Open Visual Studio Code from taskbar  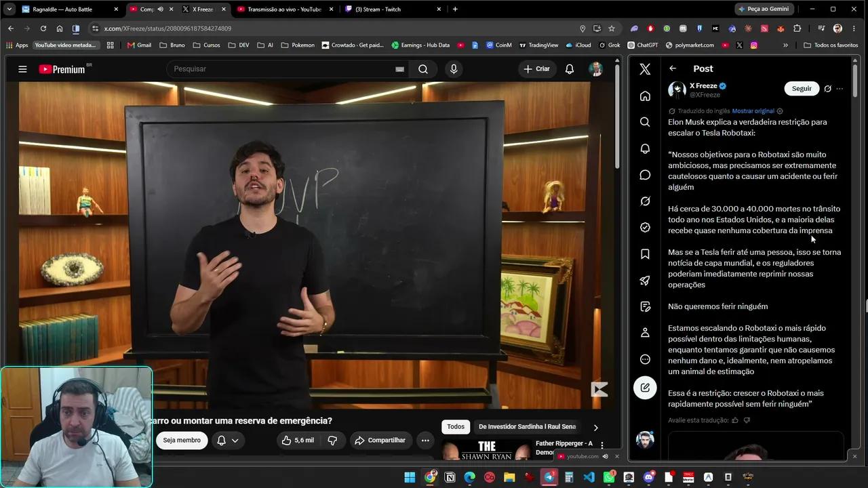pos(589,477)
